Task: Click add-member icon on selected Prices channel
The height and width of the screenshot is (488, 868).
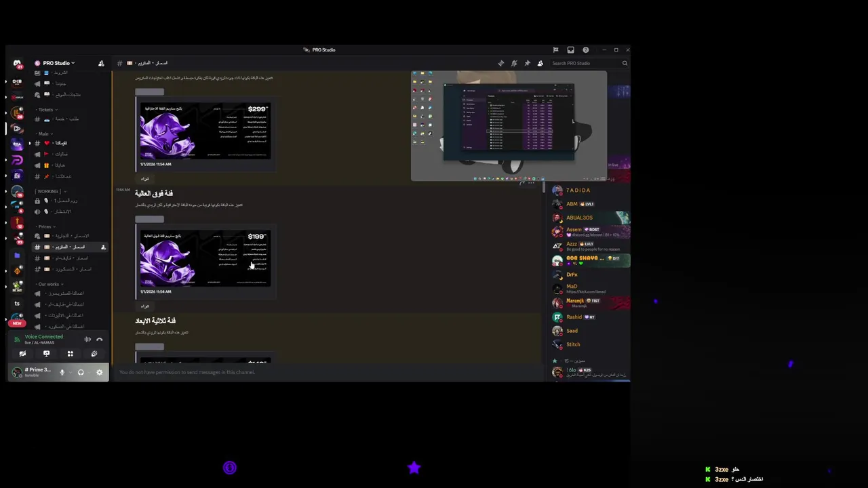Action: pyautogui.click(x=103, y=247)
